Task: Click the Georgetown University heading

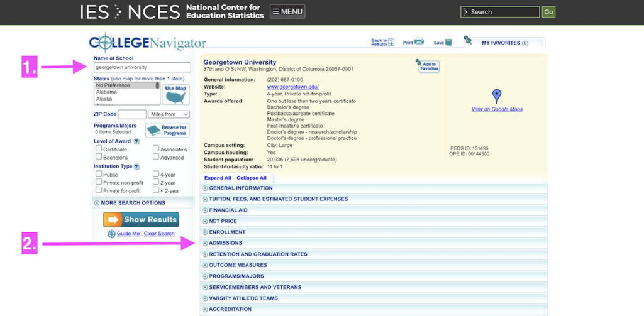Action: pyautogui.click(x=240, y=62)
